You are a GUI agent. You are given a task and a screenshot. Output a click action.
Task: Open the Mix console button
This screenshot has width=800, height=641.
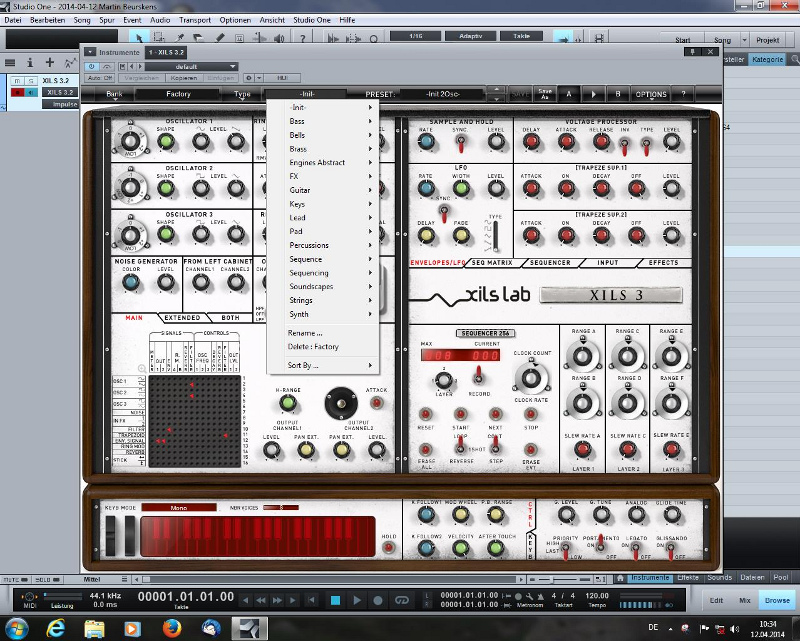[745, 600]
